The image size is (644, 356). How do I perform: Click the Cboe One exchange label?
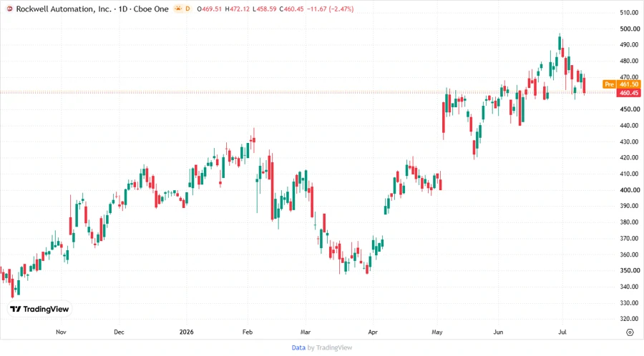pyautogui.click(x=151, y=9)
